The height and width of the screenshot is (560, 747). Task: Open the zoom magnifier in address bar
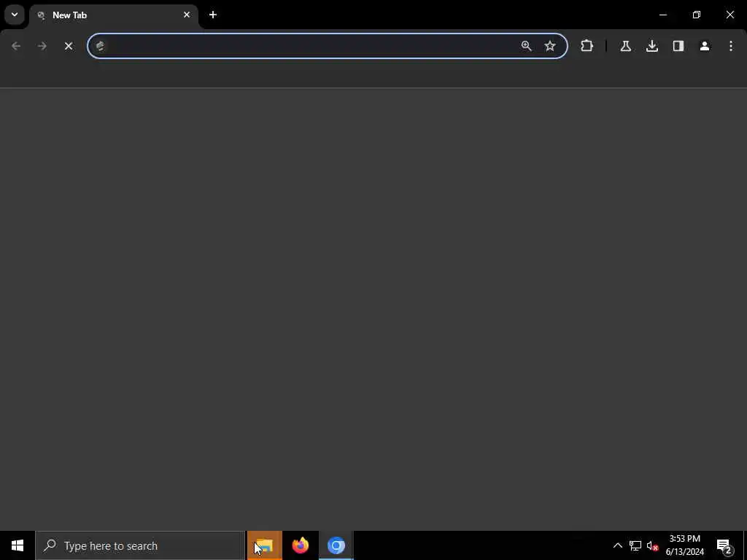(x=526, y=46)
